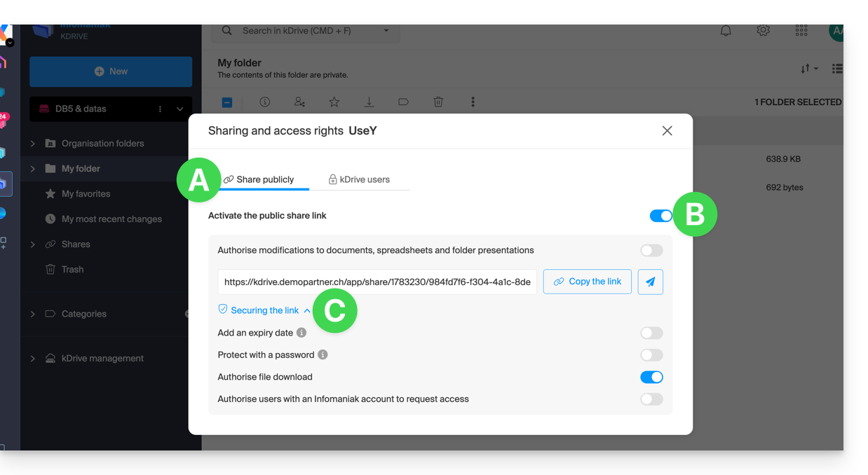Image resolution: width=868 pixels, height=475 pixels.
Task: Switch to list view using the view icon
Action: click(x=837, y=69)
